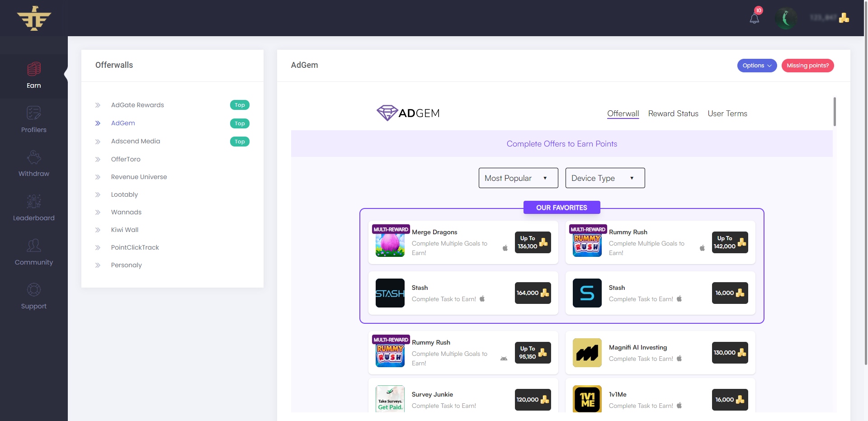Click the Survey Junkie offer icon
The image size is (868, 421).
[x=390, y=399]
